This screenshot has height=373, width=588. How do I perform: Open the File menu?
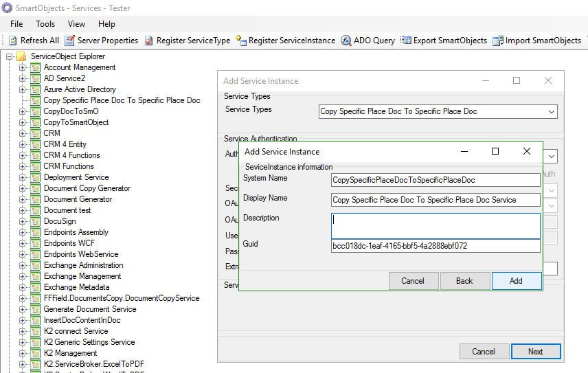[16, 23]
